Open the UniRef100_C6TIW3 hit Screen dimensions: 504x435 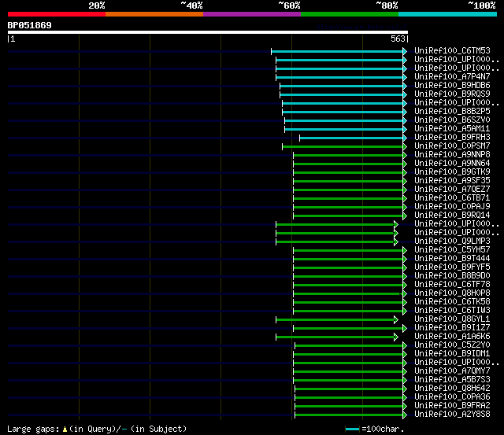(452, 311)
